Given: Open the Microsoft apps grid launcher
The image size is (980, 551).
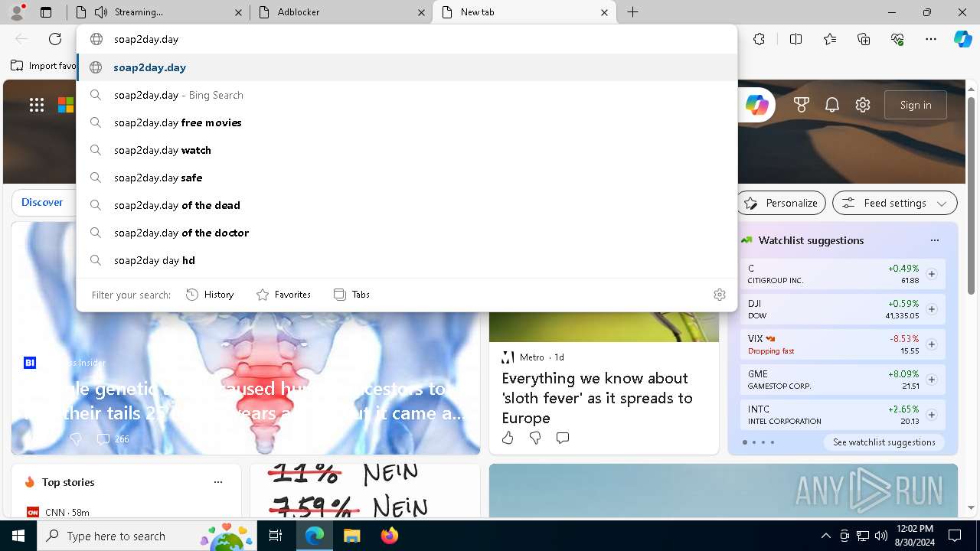Looking at the screenshot, I should click(x=37, y=105).
